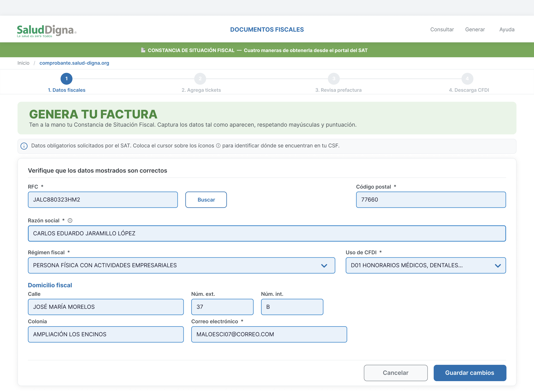The image size is (534, 392).
Task: Click the Calle input field
Action: coord(106,307)
